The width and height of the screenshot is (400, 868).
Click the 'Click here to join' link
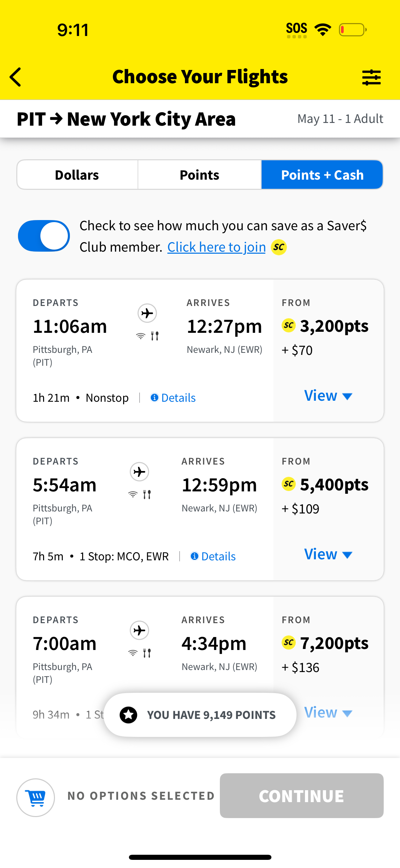[216, 247]
